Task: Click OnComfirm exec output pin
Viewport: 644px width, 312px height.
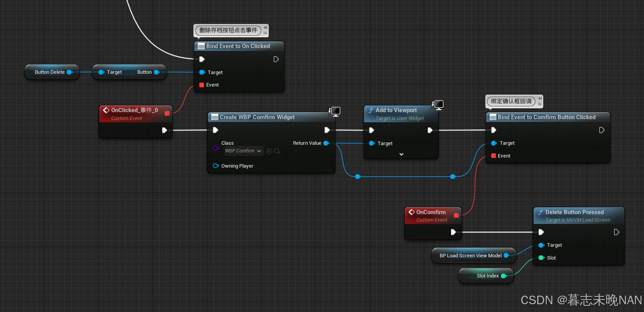Action: (x=453, y=232)
